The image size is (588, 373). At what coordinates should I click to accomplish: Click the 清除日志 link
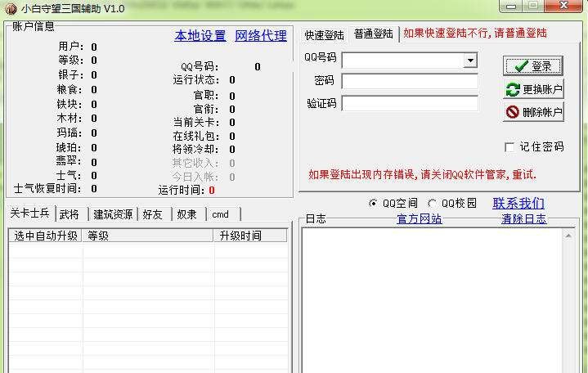[524, 218]
